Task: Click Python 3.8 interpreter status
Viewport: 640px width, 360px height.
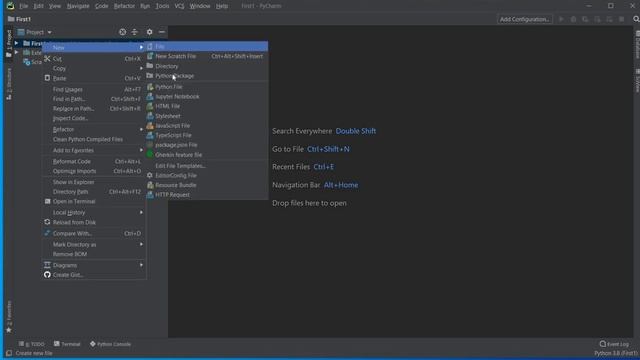Action: pyautogui.click(x=616, y=353)
